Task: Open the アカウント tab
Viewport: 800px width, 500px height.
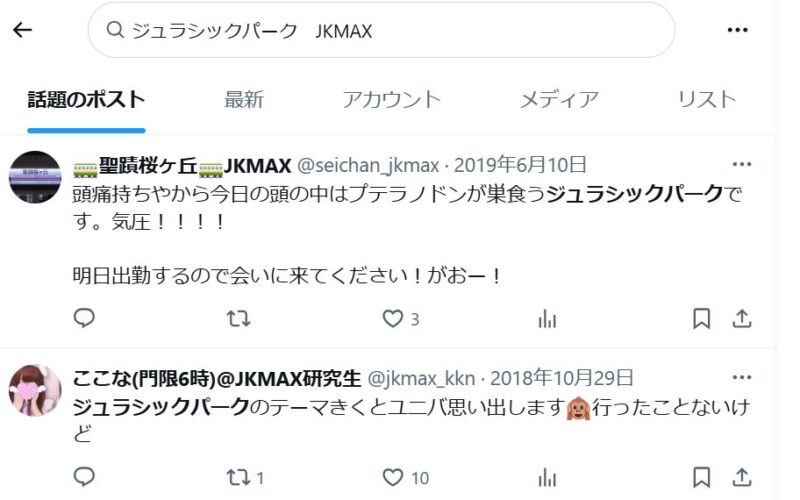Action: click(391, 99)
